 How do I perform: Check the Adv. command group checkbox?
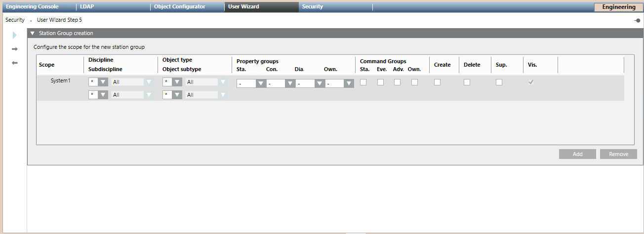click(397, 82)
